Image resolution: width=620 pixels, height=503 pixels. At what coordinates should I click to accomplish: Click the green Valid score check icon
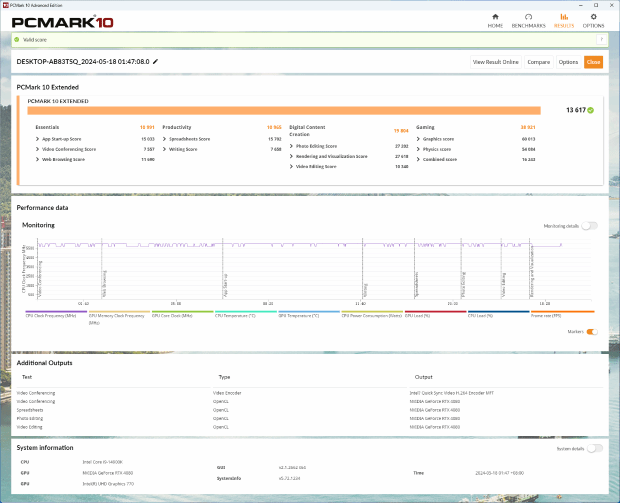point(17,40)
